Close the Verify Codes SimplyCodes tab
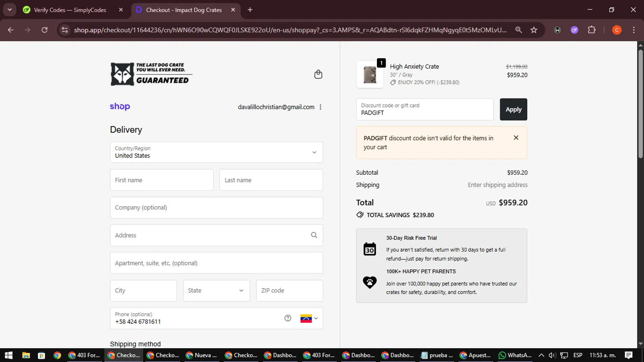 [x=121, y=10]
